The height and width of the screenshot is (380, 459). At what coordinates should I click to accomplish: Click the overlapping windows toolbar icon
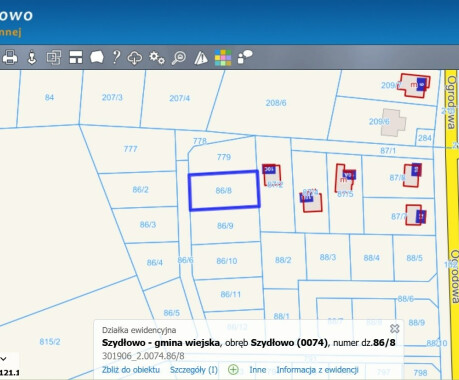pos(54,57)
